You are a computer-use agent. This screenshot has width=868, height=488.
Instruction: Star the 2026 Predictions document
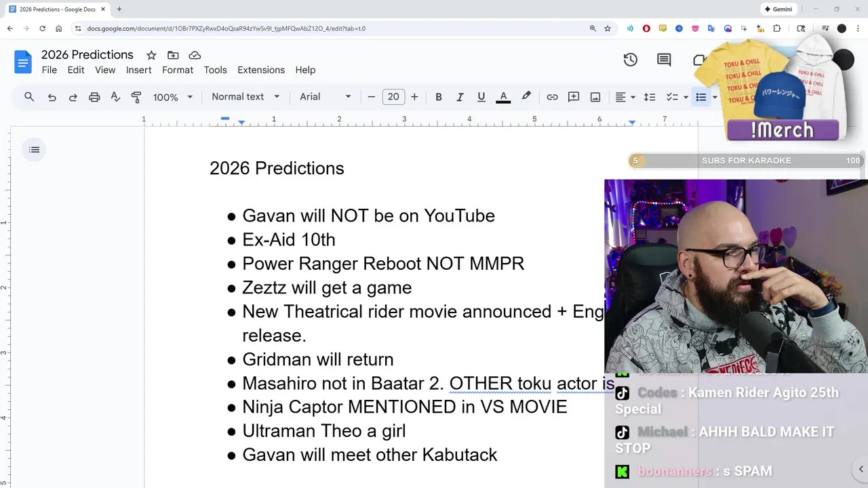click(151, 55)
